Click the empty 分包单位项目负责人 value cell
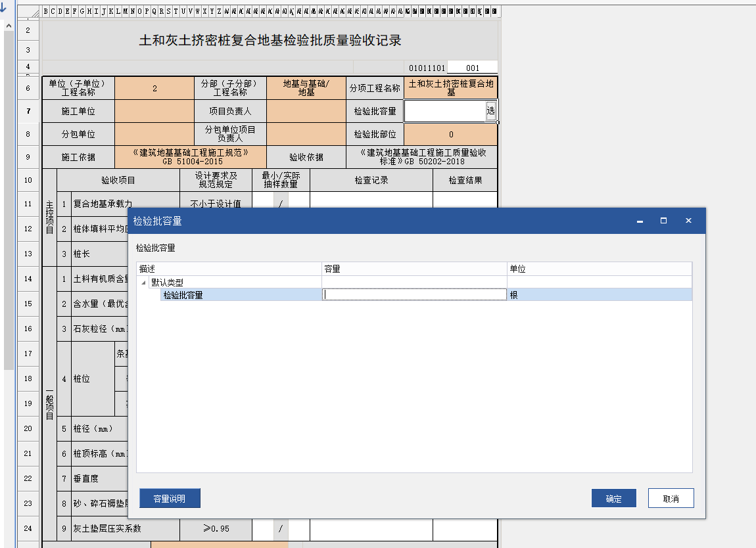Screen dimensions: 756x548 tap(306, 134)
